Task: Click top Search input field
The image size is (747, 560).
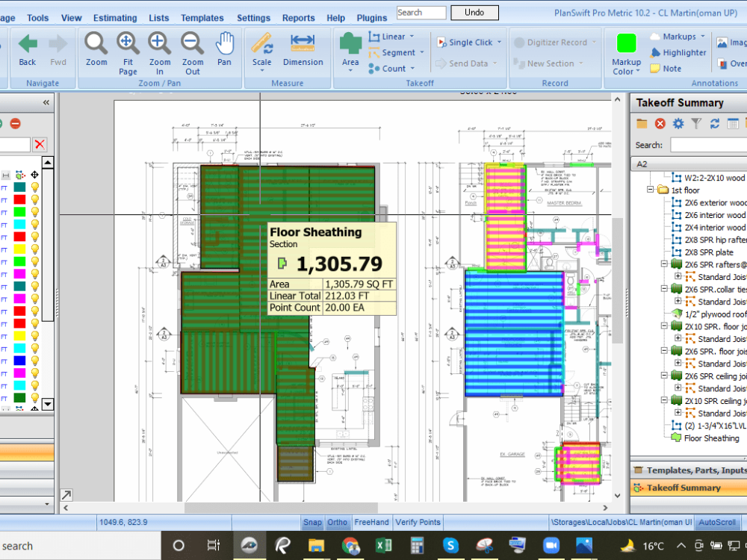Action: click(421, 13)
